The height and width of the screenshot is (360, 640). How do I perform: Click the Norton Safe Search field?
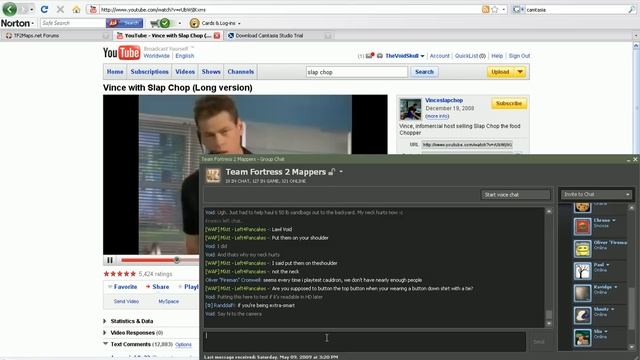click(x=73, y=23)
